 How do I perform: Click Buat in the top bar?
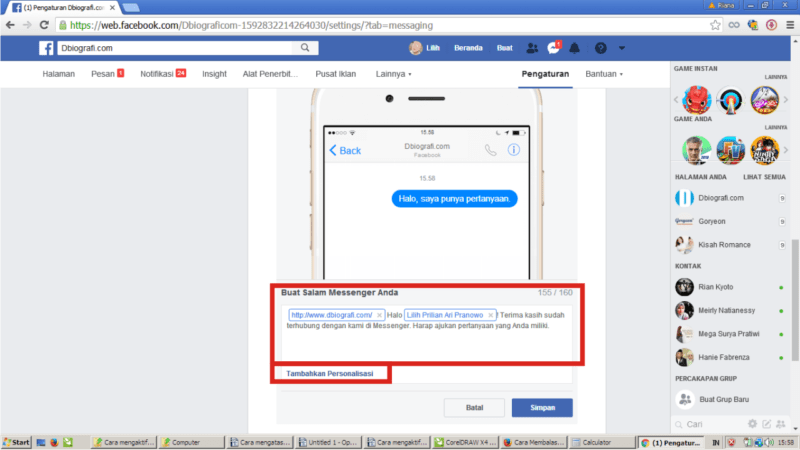tap(505, 48)
